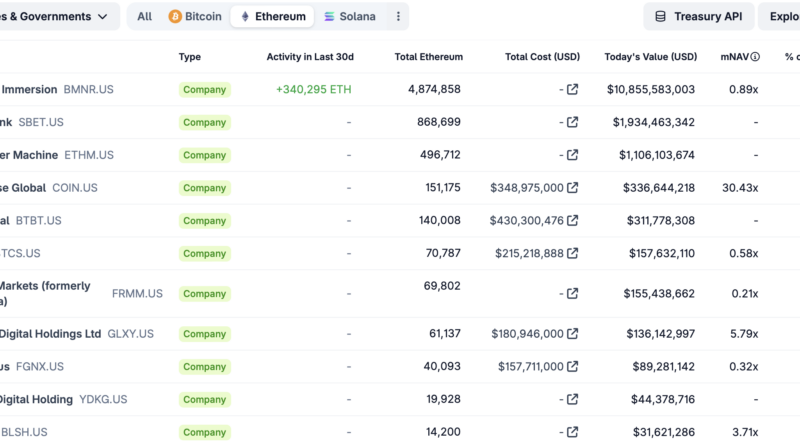Sort by Total Ethereum column header

[428, 57]
